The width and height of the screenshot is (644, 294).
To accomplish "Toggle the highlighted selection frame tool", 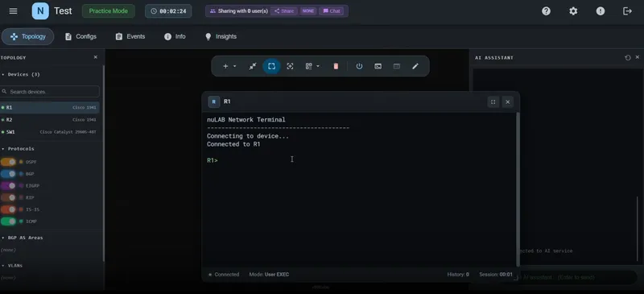I will (271, 66).
